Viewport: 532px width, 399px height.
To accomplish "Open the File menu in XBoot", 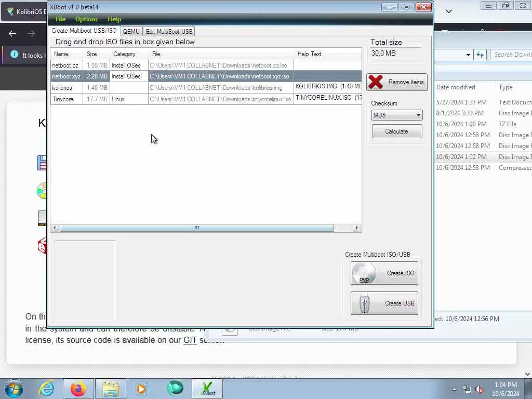I will click(60, 19).
